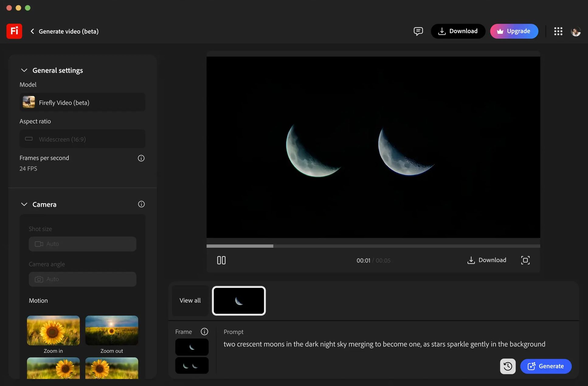588x386 pixels.
Task: Click the back arrow next to Generate video
Action: click(x=32, y=31)
